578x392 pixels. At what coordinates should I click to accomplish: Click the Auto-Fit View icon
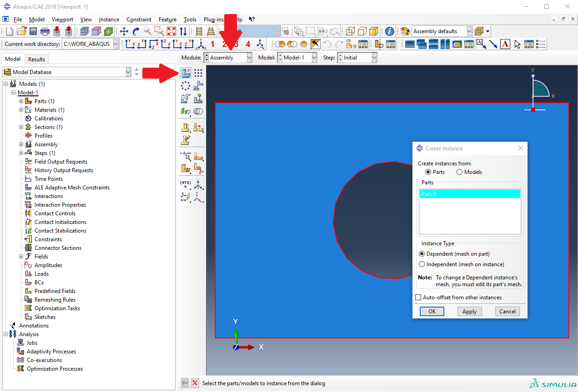171,31
